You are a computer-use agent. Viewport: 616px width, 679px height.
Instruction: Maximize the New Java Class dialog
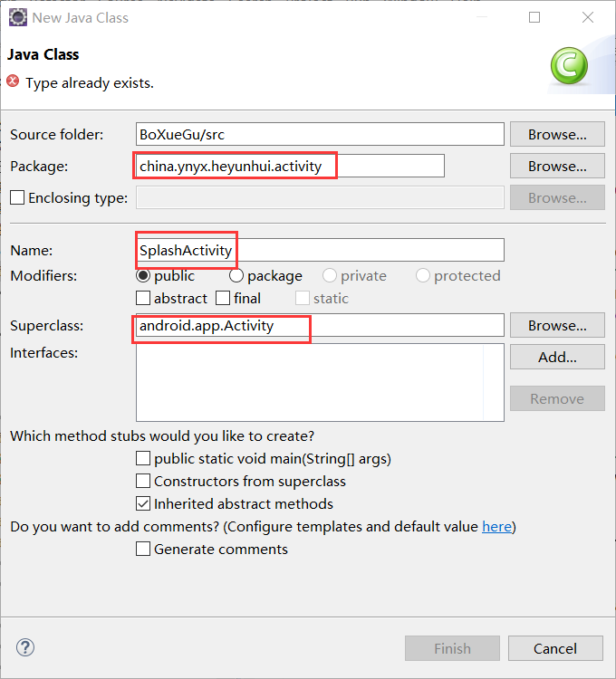coord(534,17)
